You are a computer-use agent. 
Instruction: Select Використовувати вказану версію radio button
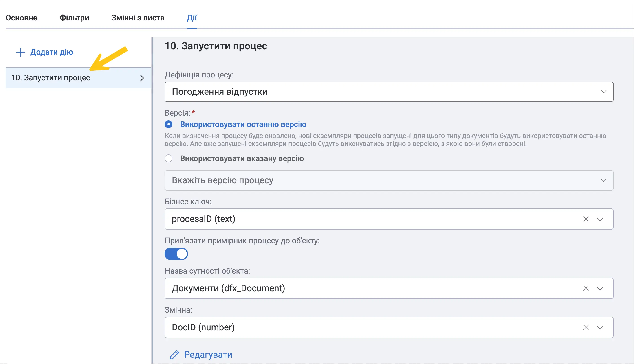(169, 158)
